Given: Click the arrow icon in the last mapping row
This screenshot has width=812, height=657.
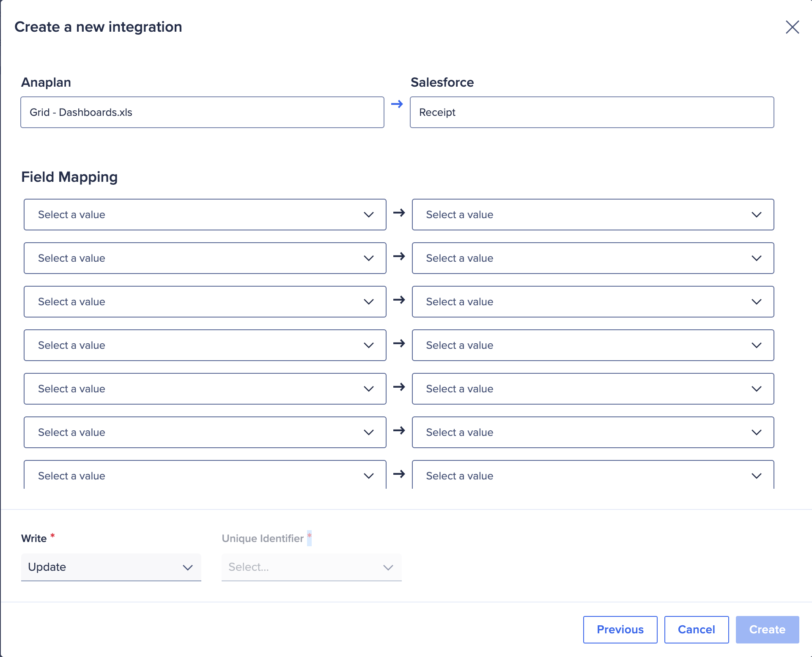Looking at the screenshot, I should pos(398,474).
